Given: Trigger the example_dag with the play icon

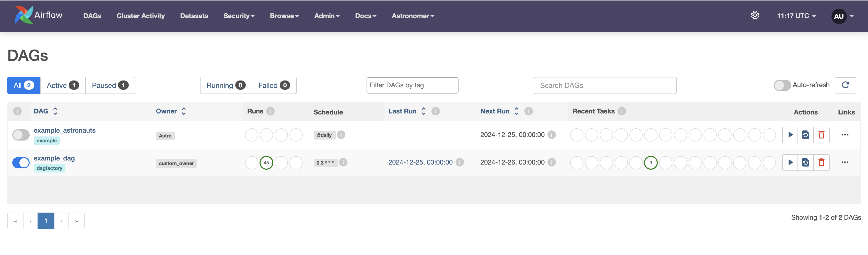Looking at the screenshot, I should 790,163.
